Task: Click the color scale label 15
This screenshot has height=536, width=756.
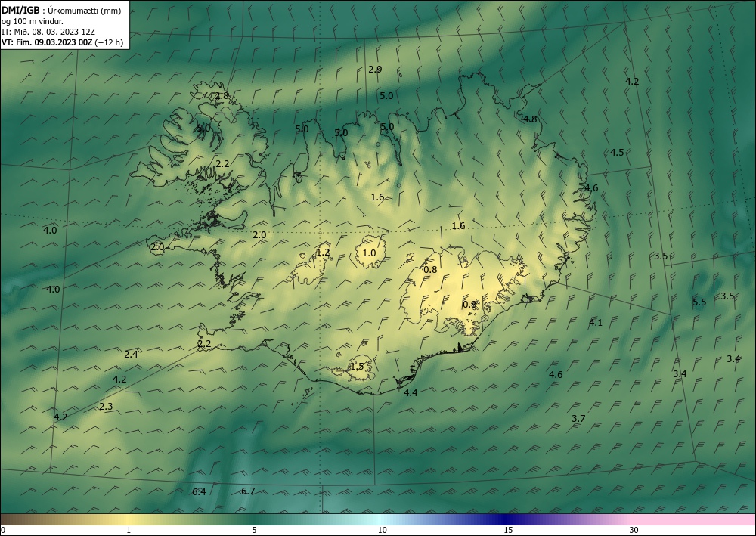Action: pyautogui.click(x=508, y=531)
